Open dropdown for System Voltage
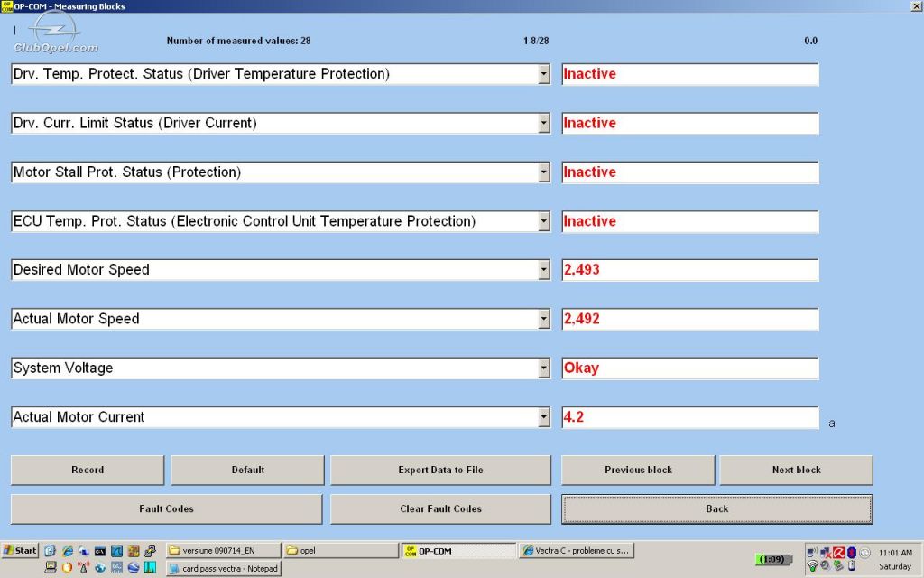This screenshot has height=578, width=924. [x=544, y=368]
